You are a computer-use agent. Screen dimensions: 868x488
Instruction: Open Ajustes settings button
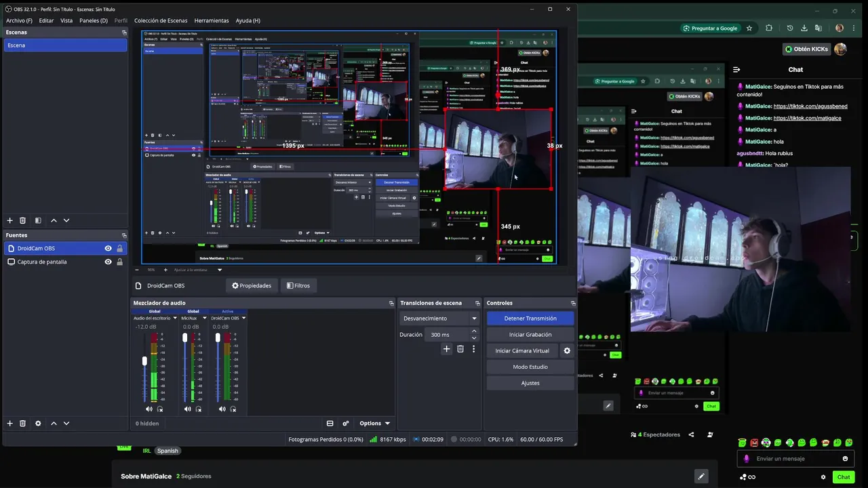coord(530,383)
